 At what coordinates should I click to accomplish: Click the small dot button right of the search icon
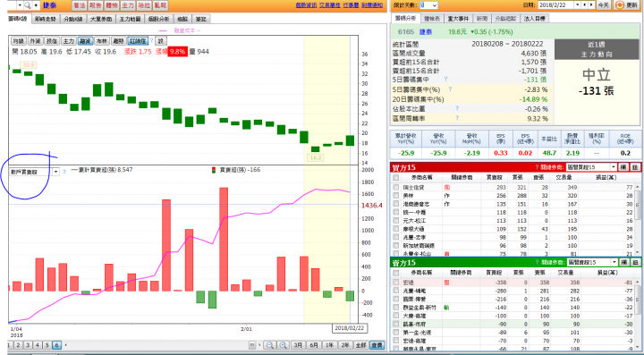point(36,5)
